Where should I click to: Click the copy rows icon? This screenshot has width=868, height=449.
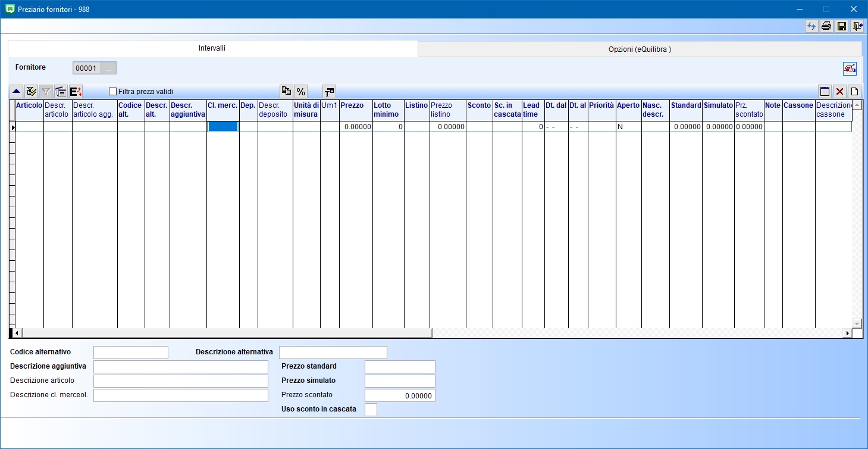click(287, 92)
